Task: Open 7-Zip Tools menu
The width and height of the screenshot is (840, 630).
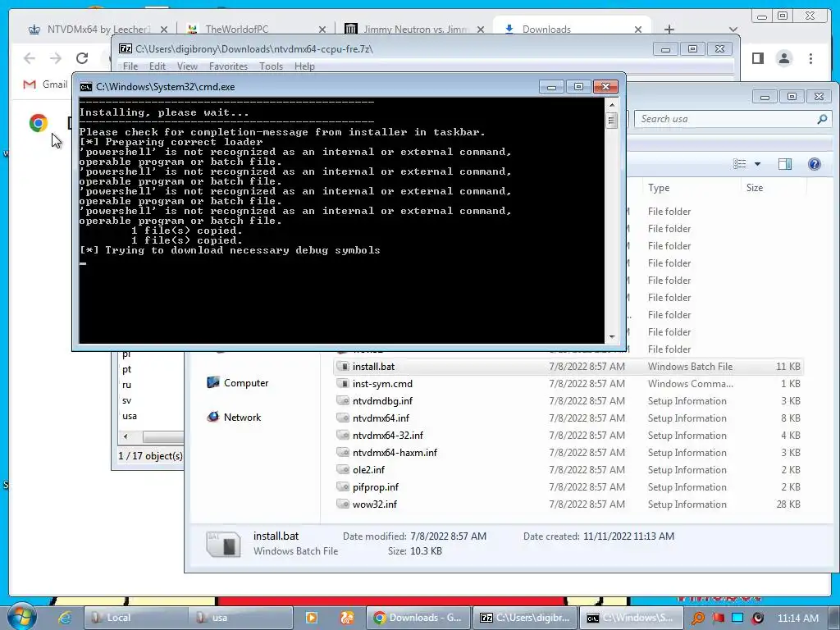Action: tap(271, 66)
